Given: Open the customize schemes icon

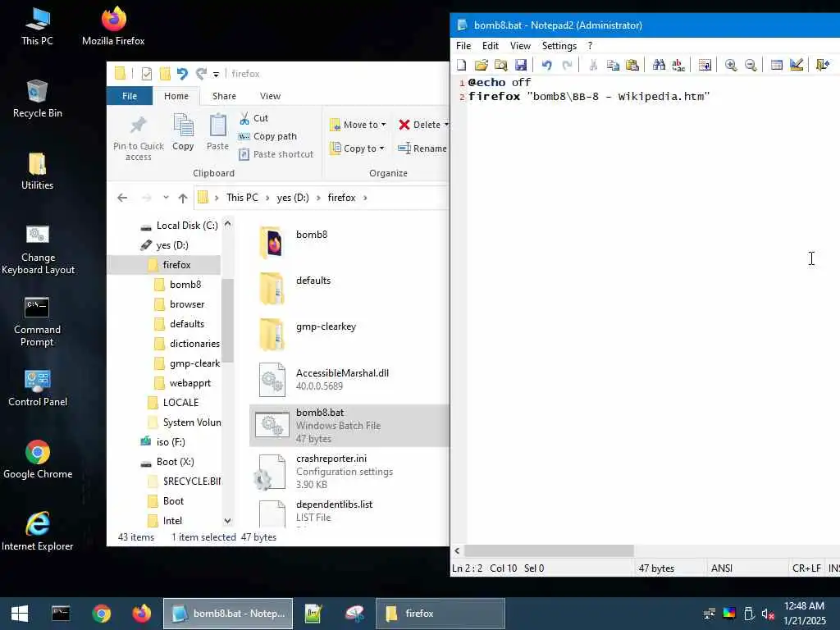Looking at the screenshot, I should pyautogui.click(x=797, y=66).
